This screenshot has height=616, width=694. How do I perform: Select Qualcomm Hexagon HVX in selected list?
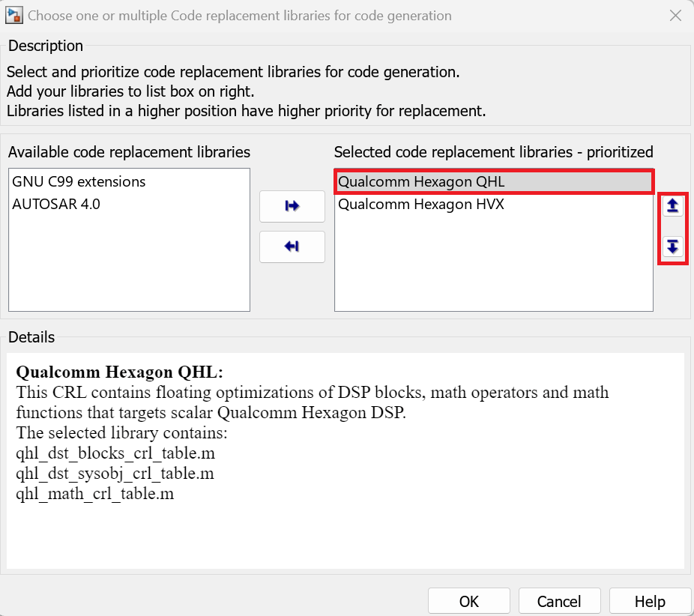(421, 204)
